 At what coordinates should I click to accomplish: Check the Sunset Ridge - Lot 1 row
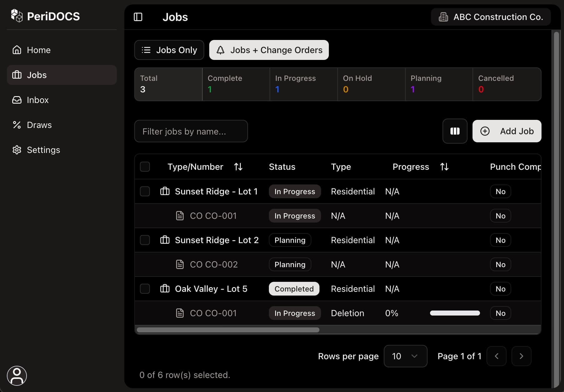click(x=145, y=191)
